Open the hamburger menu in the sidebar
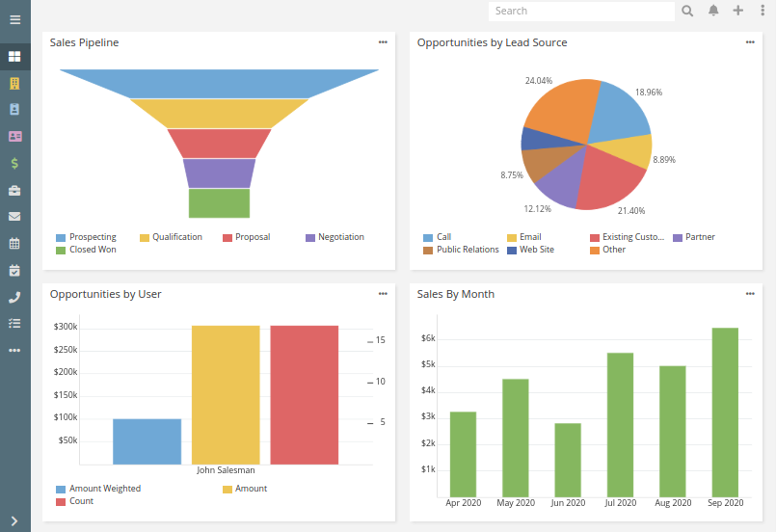The image size is (776, 532). tap(14, 20)
